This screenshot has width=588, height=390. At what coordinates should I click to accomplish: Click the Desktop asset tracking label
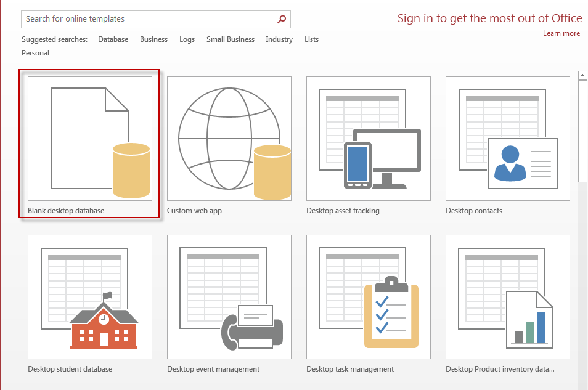[343, 211]
